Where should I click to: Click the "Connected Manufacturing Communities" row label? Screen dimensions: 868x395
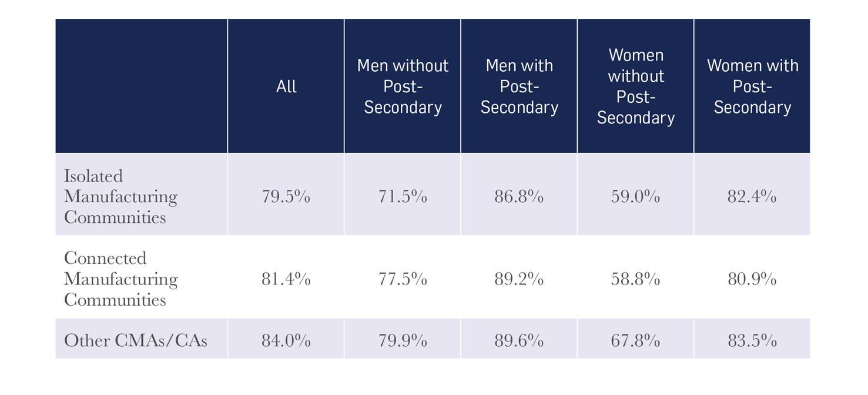[x=120, y=279]
